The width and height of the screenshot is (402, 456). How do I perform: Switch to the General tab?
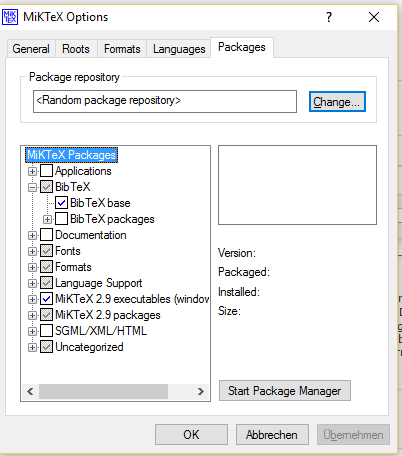pos(31,49)
